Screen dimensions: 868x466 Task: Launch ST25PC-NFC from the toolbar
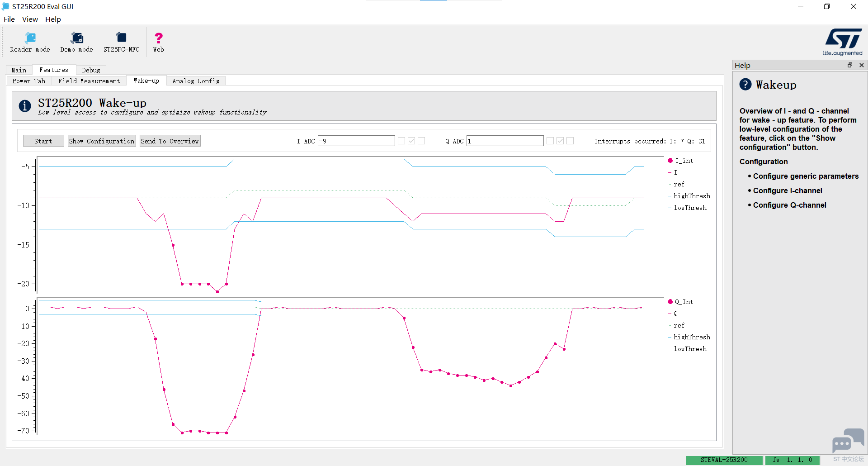[x=122, y=43]
